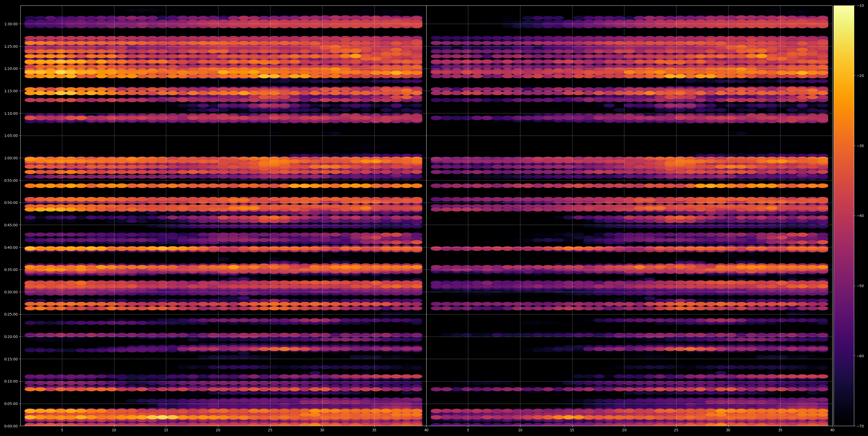
Task: Select the −20 colorbar value
Action: pyautogui.click(x=860, y=76)
